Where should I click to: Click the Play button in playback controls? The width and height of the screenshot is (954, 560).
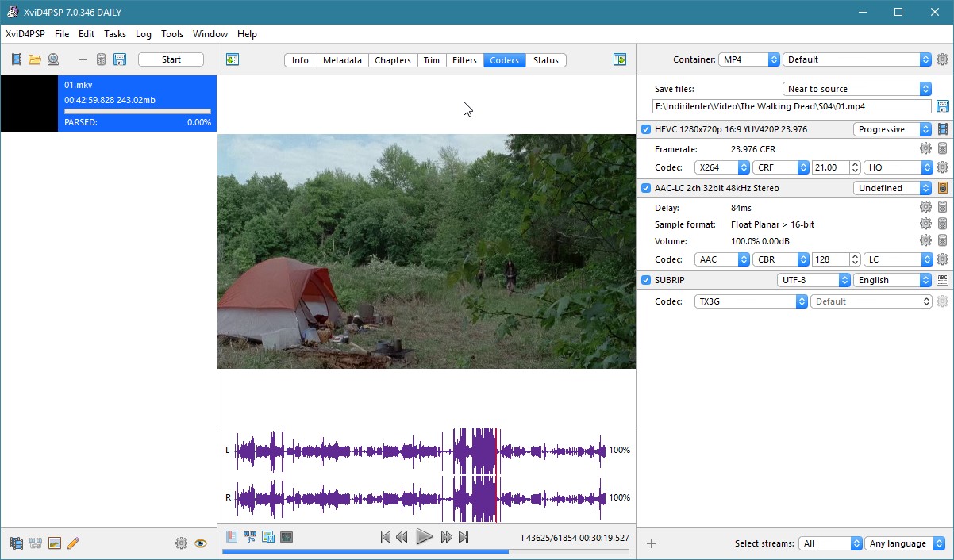click(425, 537)
